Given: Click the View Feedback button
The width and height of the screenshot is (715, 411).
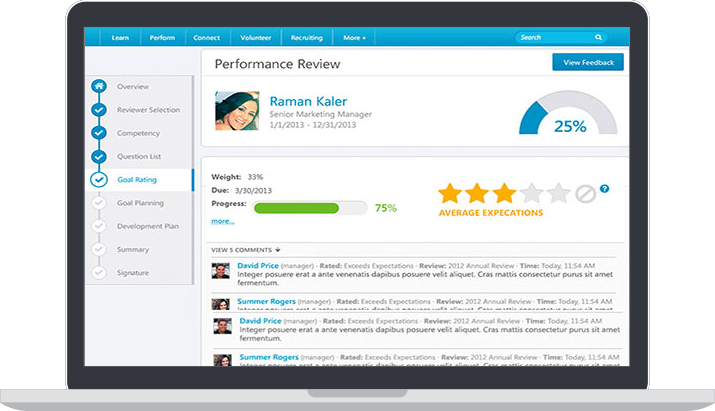Looking at the screenshot, I should 588,62.
